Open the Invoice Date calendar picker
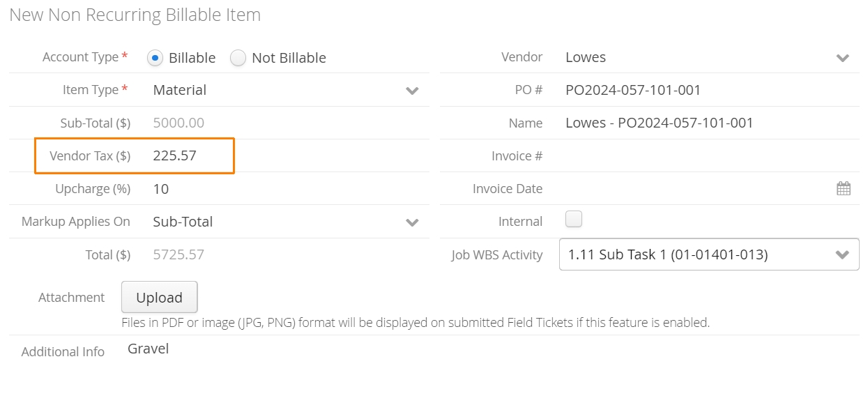Screen dimensions: 868x419 pyautogui.click(x=844, y=188)
